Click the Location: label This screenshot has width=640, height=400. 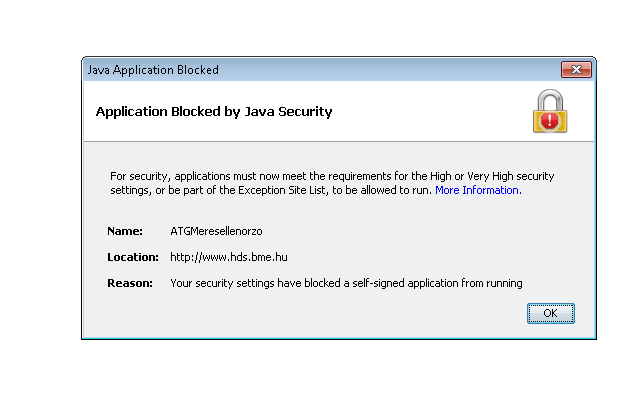click(x=133, y=257)
